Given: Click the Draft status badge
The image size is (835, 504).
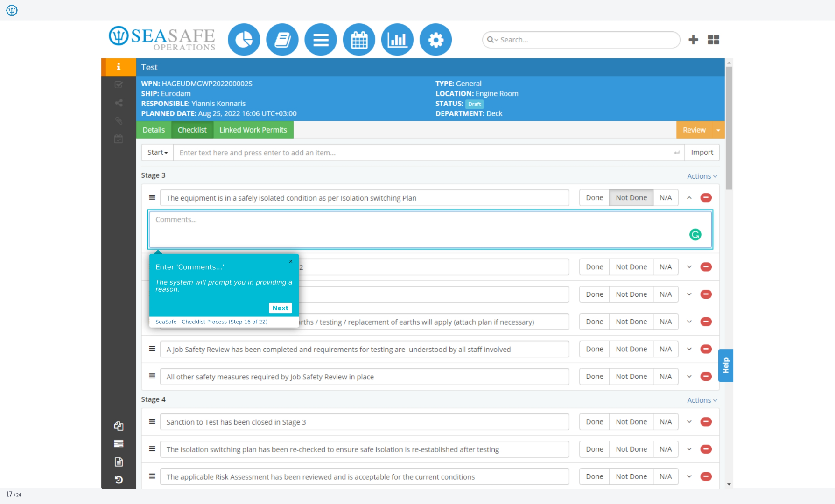Looking at the screenshot, I should tap(474, 104).
